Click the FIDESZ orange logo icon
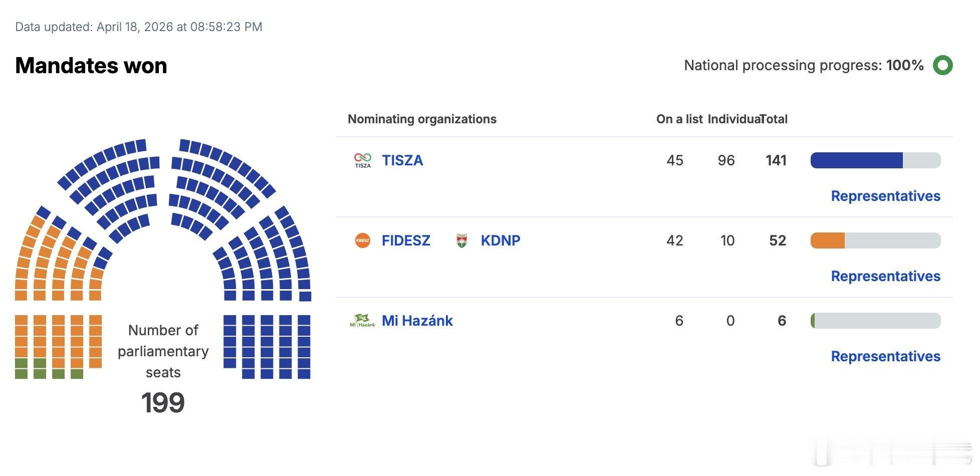Image resolution: width=980 pixels, height=476 pixels. click(x=362, y=241)
